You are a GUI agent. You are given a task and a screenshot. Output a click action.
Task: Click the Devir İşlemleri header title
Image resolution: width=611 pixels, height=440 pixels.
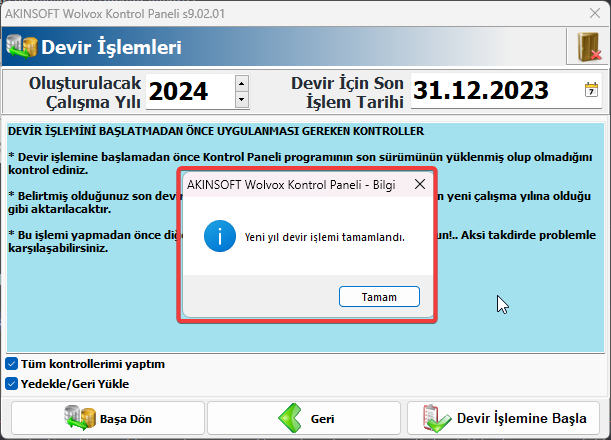(111, 47)
